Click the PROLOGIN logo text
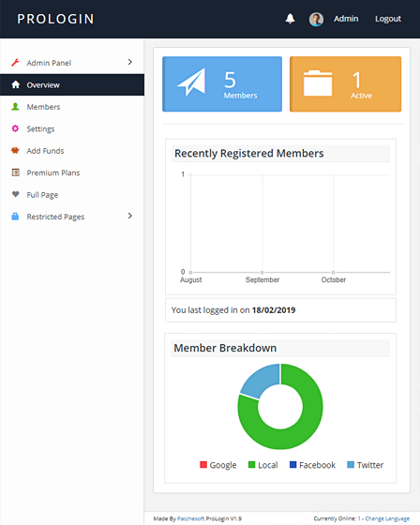Viewport: 420px width, 525px height. 55,19
